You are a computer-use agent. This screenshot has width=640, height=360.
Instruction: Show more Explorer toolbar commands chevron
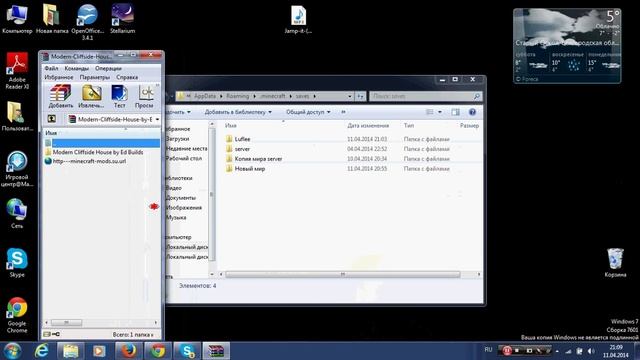[x=343, y=112]
